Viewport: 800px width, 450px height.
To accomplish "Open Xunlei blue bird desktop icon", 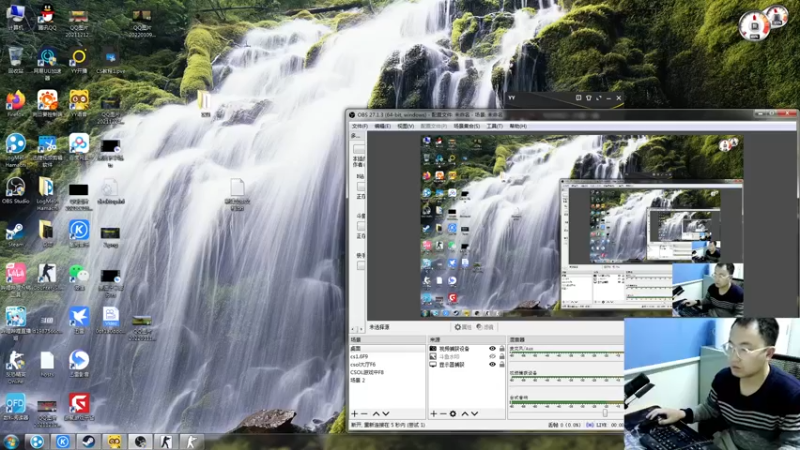I will (79, 320).
